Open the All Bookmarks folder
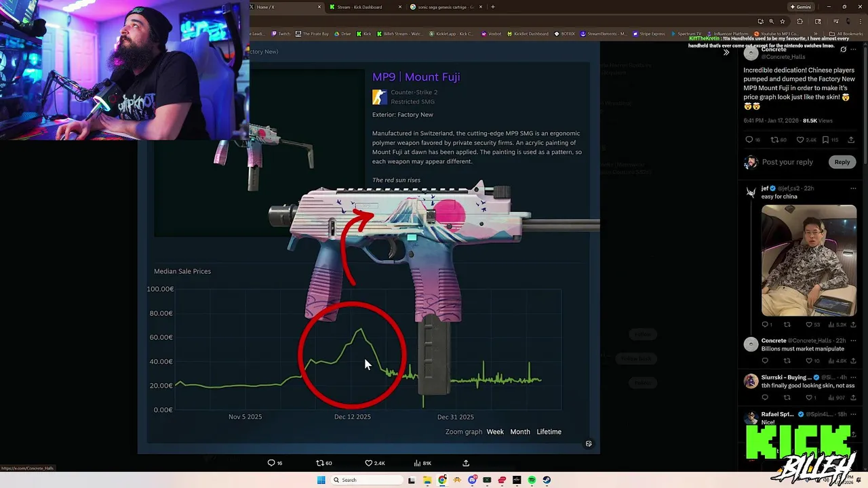868x488 pixels. coord(846,34)
